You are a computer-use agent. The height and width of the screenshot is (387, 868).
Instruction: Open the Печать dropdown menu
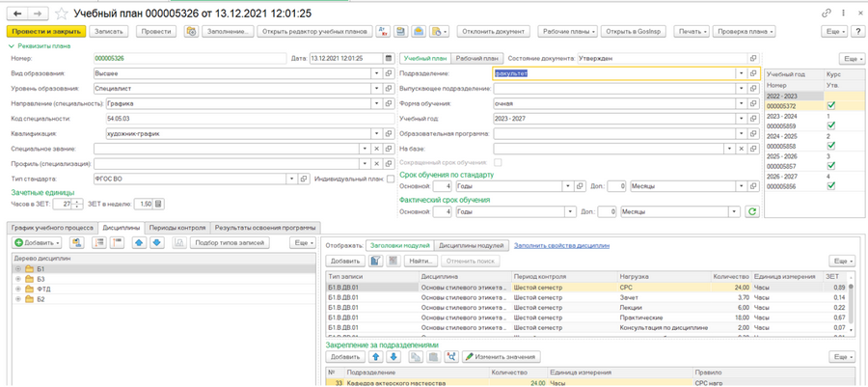(x=692, y=32)
